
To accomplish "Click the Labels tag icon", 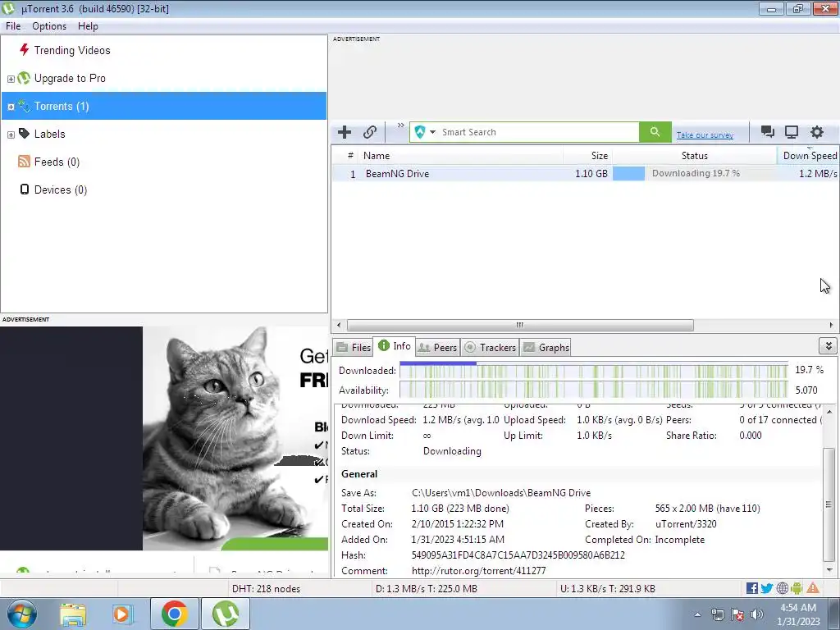I will (x=24, y=134).
